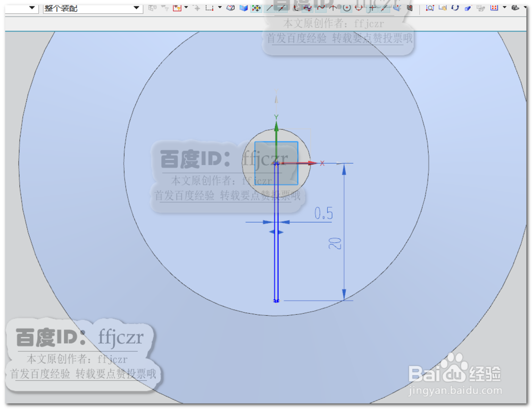Expand arrow beside red-framed filter icon
The width and height of the screenshot is (532, 409).
pos(186,7)
